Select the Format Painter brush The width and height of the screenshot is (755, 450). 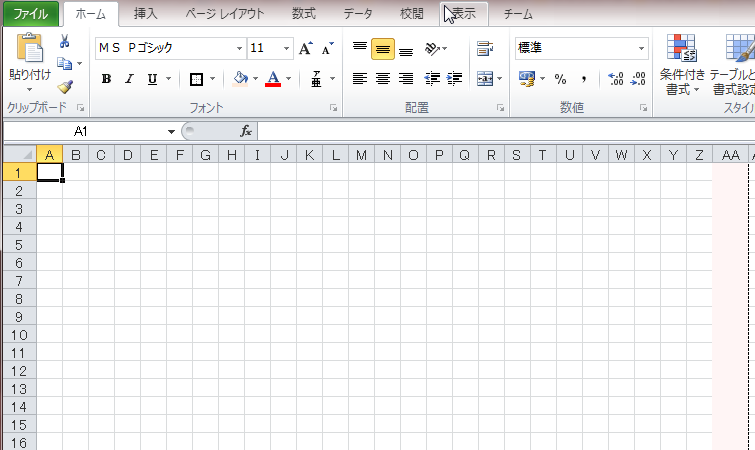tap(65, 87)
